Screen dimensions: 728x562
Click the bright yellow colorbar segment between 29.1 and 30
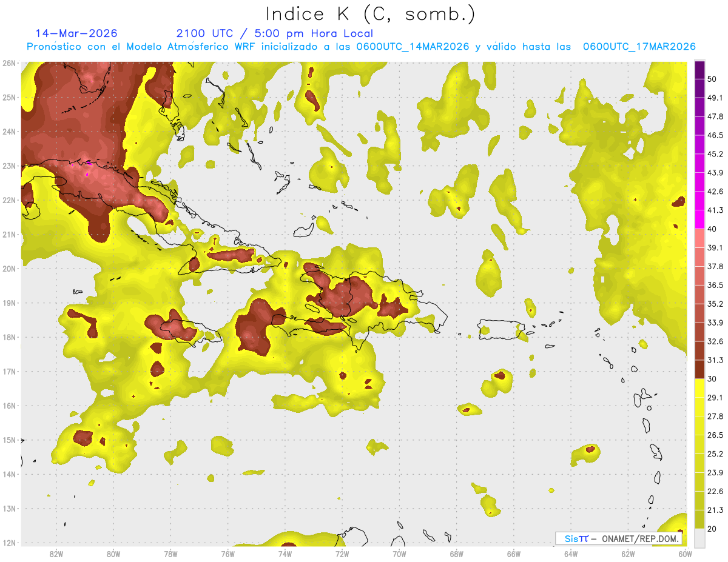tap(699, 388)
